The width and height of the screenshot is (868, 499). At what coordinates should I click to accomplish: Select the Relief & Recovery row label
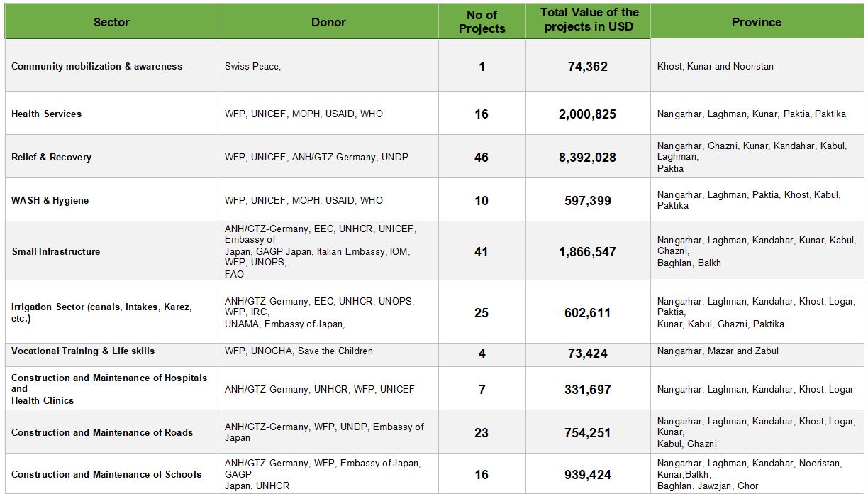tap(111, 157)
